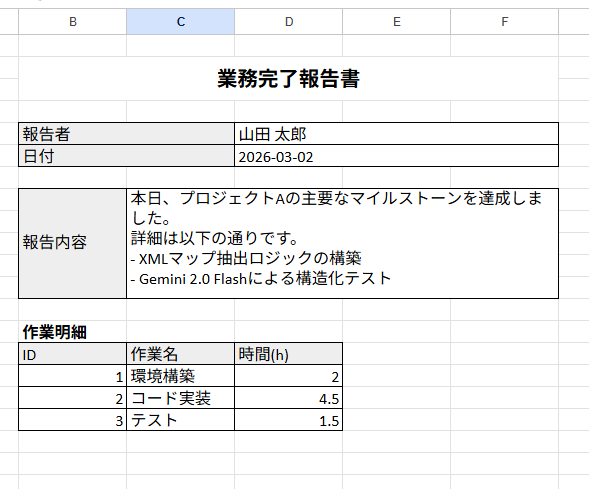
Task: Click the title 業務完了報告書
Action: point(288,79)
